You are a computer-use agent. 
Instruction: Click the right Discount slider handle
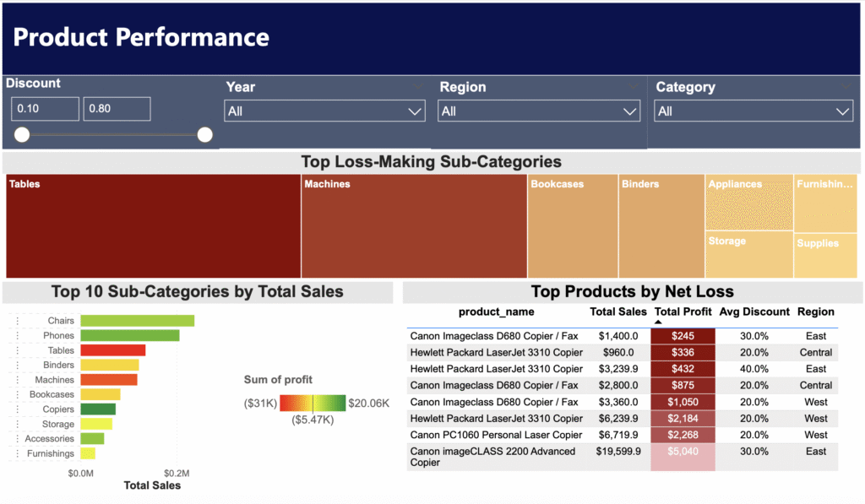[204, 134]
